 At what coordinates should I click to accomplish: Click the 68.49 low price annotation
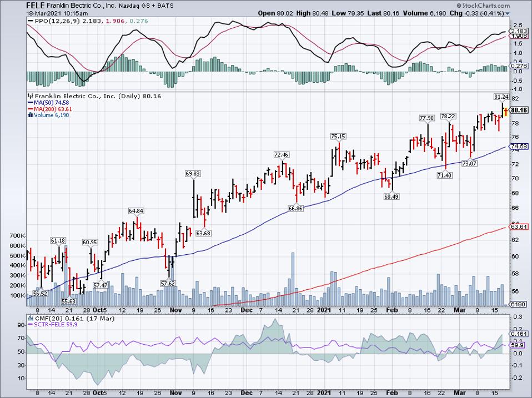(x=391, y=197)
